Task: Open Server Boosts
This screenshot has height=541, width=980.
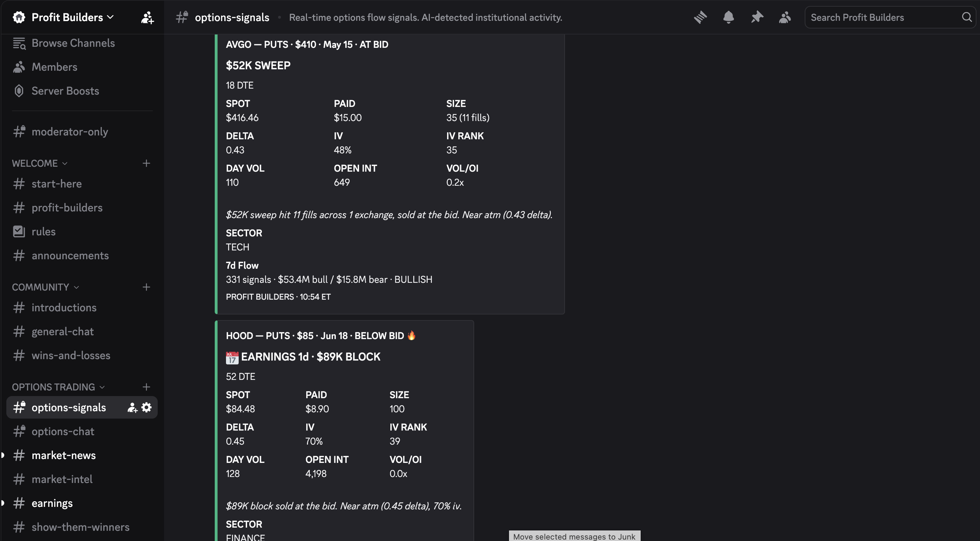Action: (x=82, y=91)
